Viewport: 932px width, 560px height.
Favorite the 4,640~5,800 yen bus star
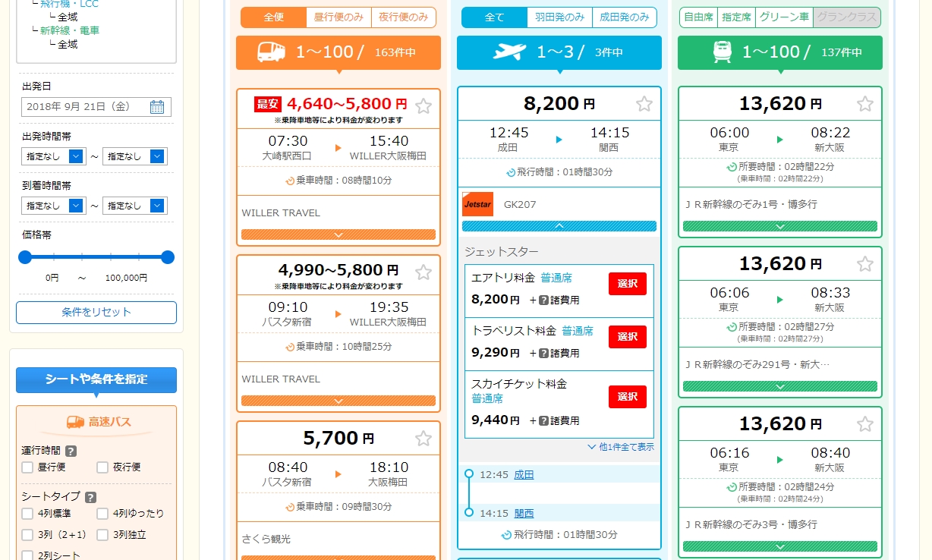coord(423,105)
